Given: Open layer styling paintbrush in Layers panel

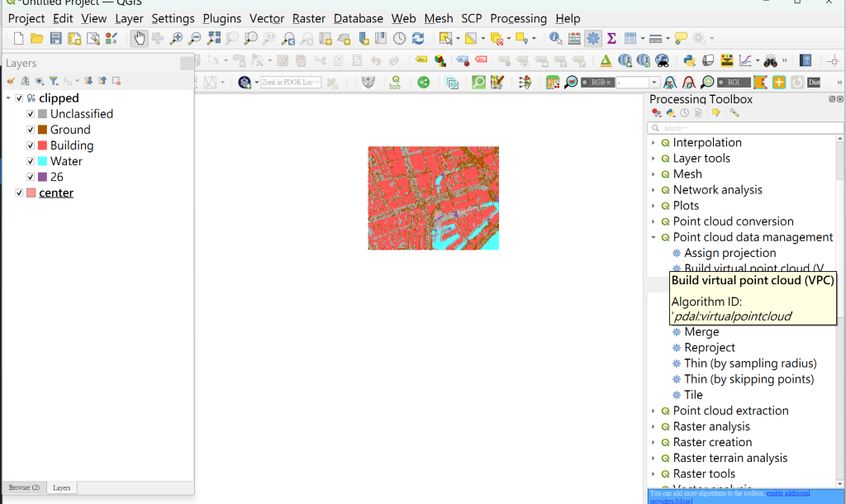Looking at the screenshot, I should 10,81.
